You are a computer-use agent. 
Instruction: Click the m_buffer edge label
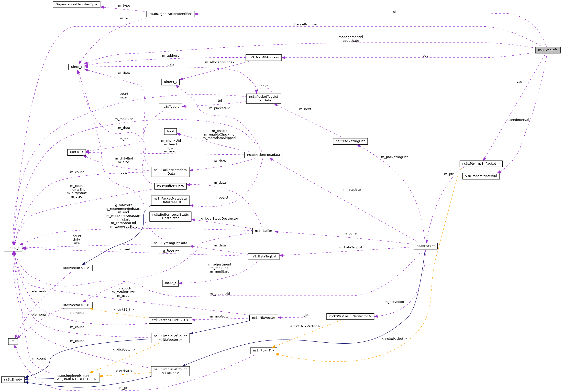click(x=351, y=233)
